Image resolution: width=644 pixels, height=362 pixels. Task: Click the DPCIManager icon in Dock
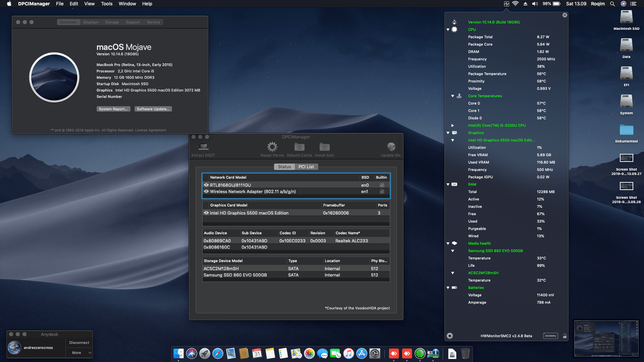(x=433, y=353)
